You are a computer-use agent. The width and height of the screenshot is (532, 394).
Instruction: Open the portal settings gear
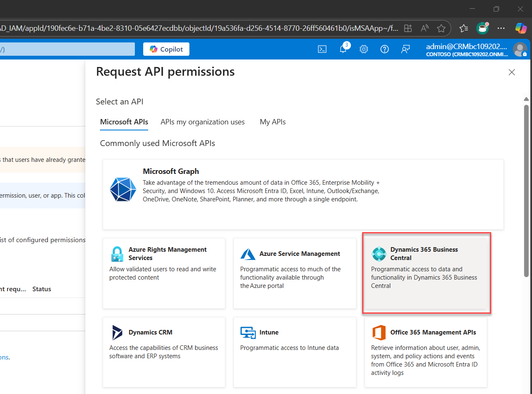pos(364,49)
